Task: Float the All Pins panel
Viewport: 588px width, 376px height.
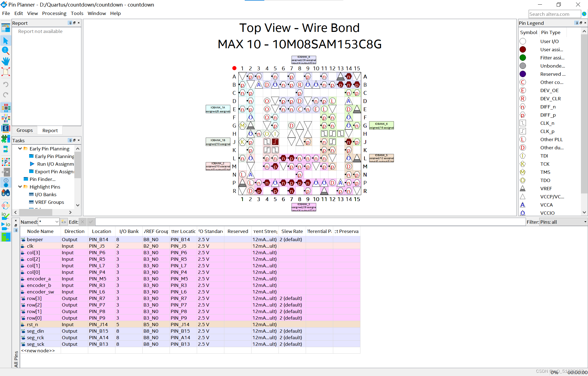Action: coord(16,226)
